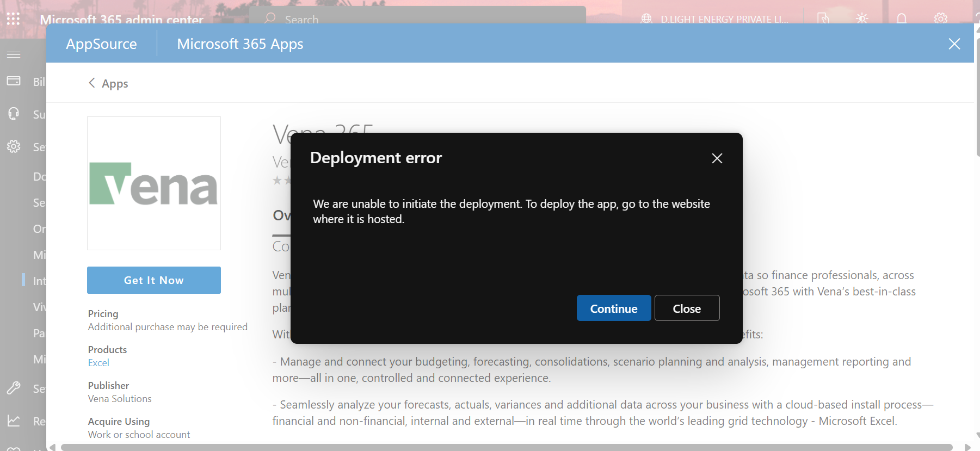Image resolution: width=980 pixels, height=451 pixels.
Task: Click Continue in the Deployment error dialog
Action: coord(614,308)
